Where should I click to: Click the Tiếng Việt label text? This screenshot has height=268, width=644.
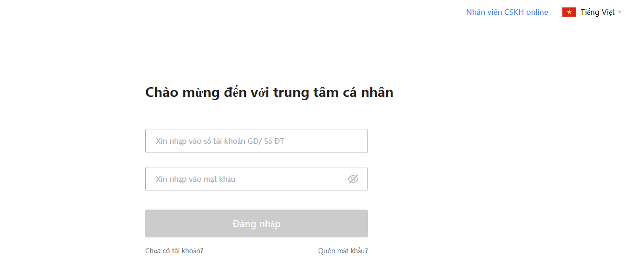[x=598, y=12]
